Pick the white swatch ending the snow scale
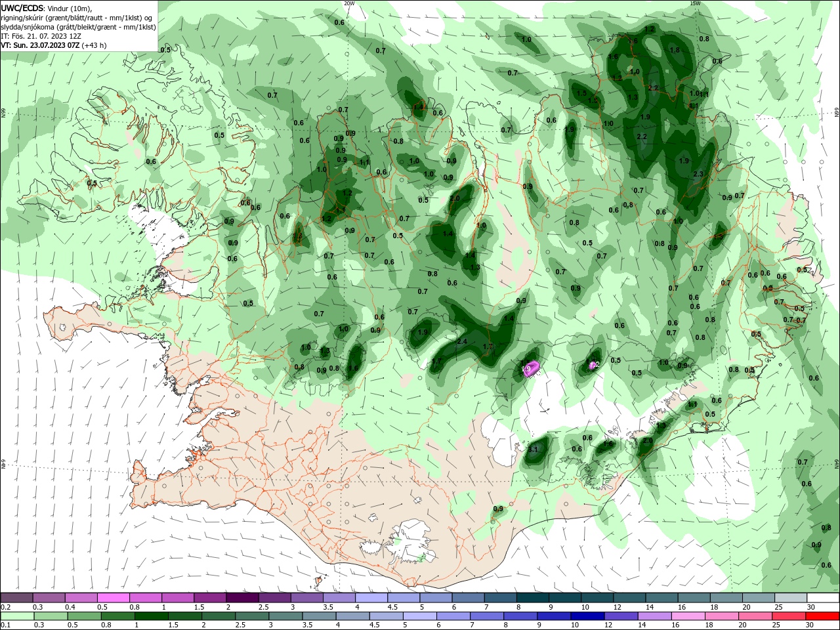 823,598
